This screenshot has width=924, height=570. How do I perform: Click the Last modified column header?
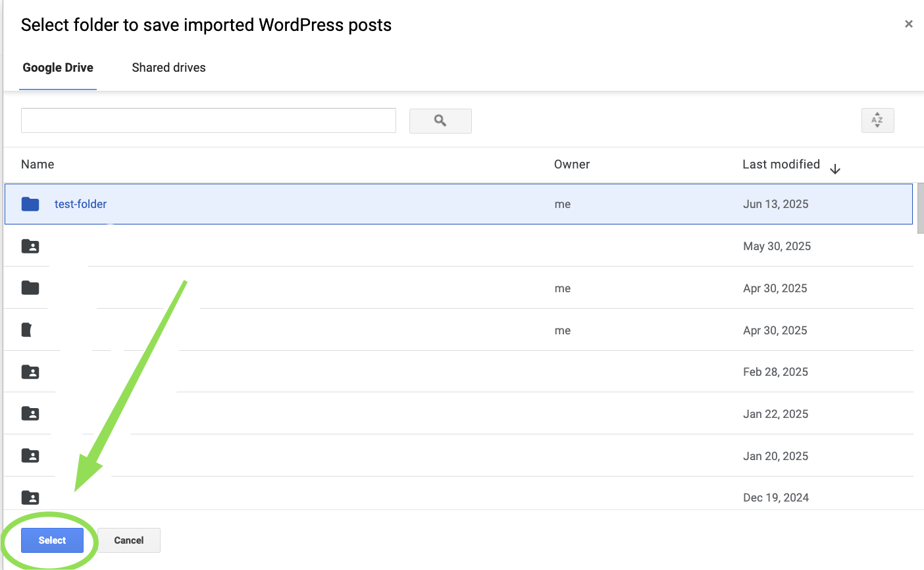click(x=781, y=165)
